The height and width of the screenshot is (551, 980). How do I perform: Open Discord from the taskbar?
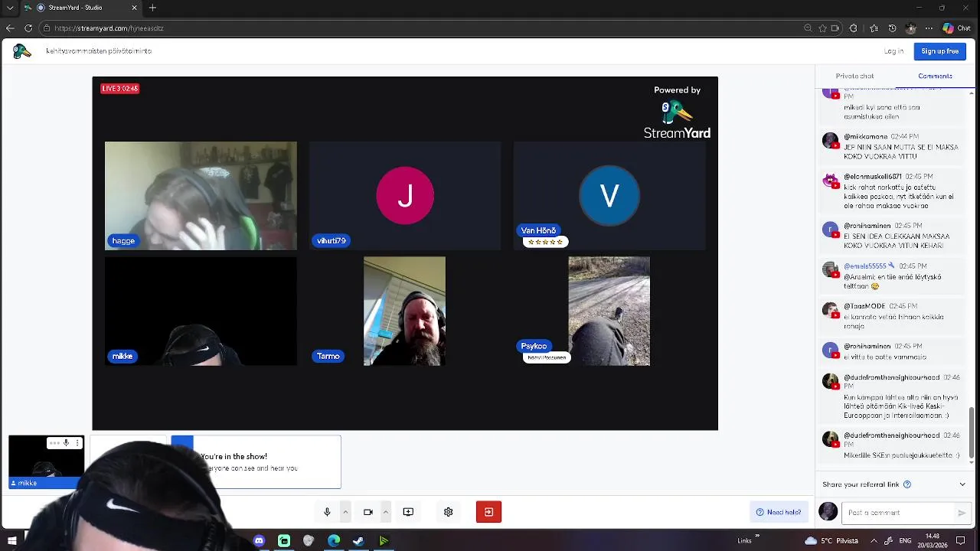tap(259, 541)
